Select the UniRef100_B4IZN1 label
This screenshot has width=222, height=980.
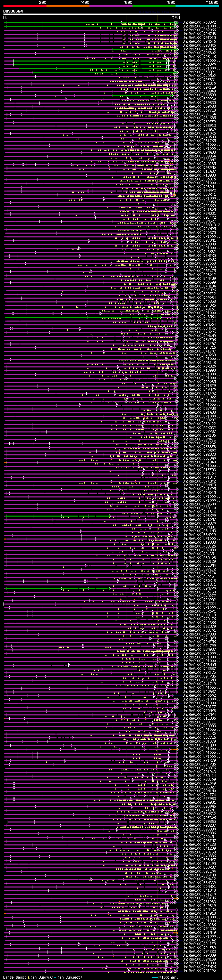tap(199, 810)
